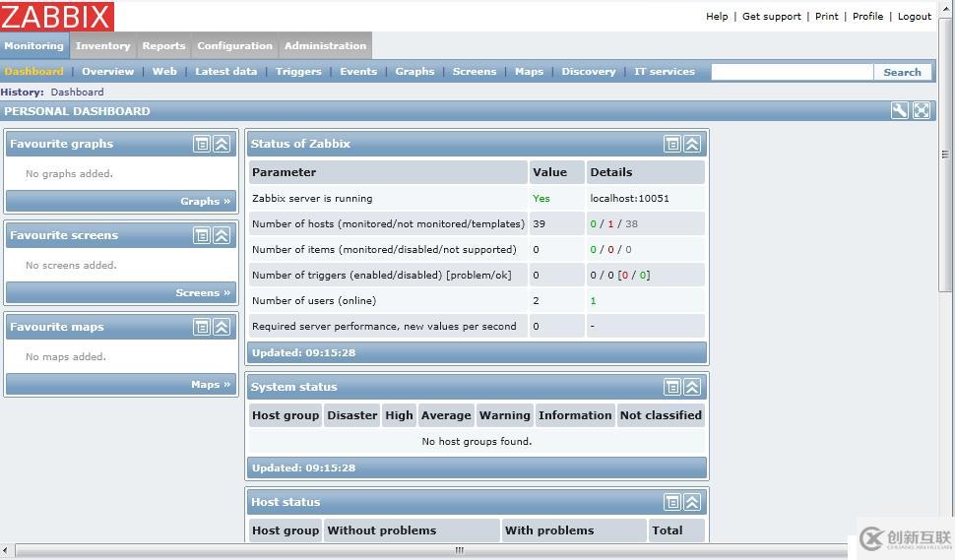Click the Zabbix logo
955x560 pixels.
tap(57, 17)
